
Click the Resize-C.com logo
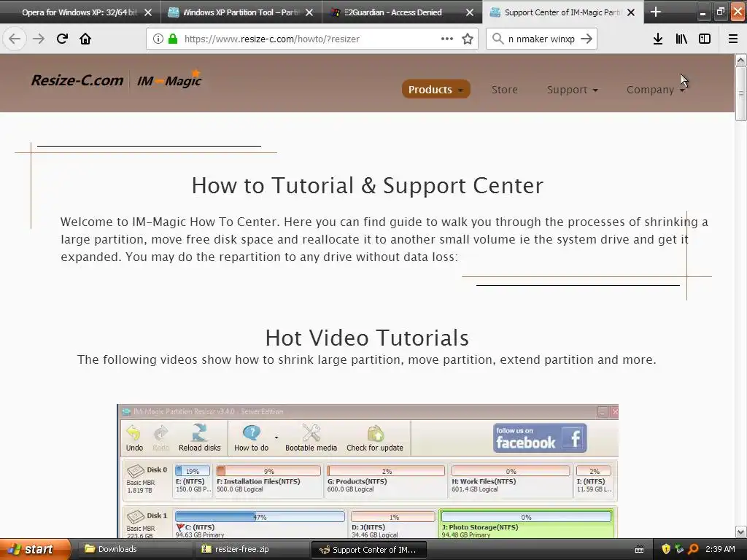77,80
